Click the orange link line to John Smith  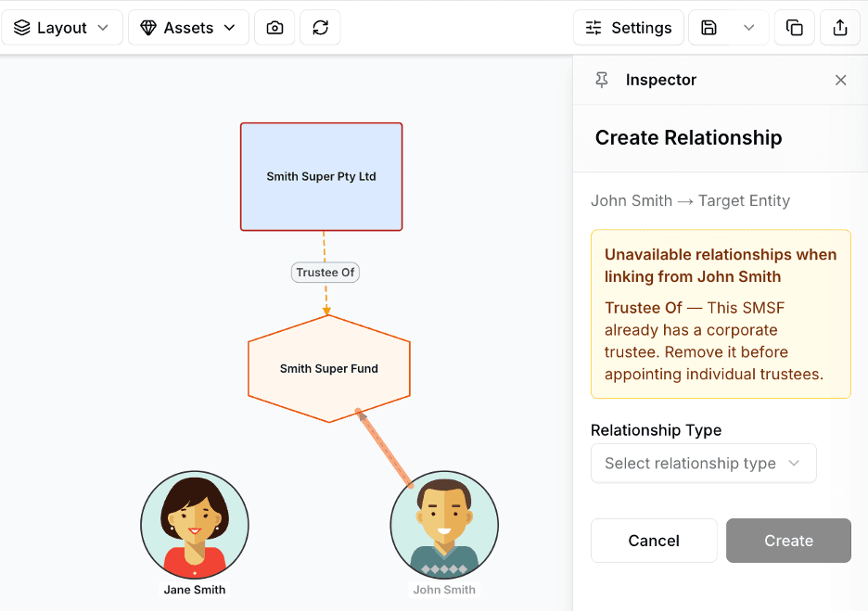[385, 447]
